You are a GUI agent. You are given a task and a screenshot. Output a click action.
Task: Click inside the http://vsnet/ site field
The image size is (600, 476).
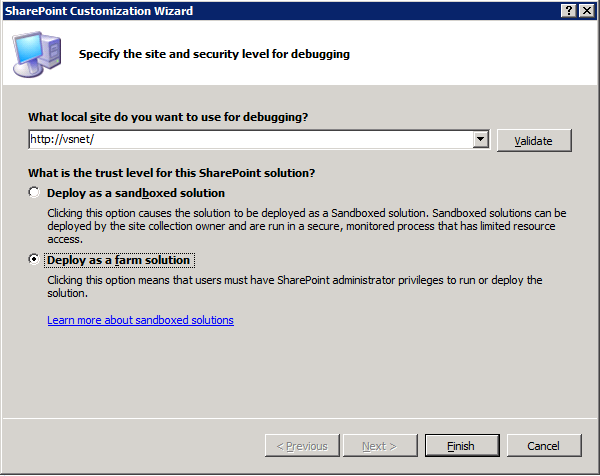251,139
